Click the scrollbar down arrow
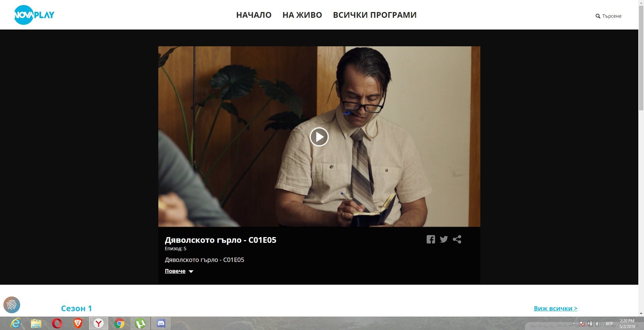644x330 pixels. 641,314
